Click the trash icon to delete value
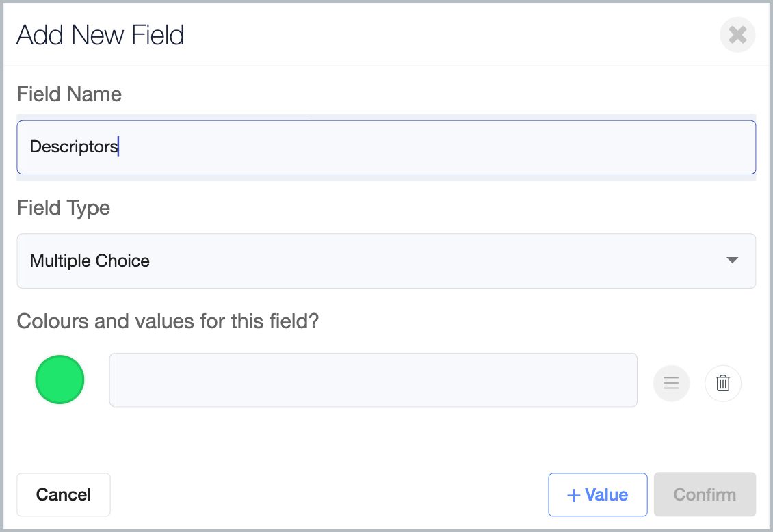Viewport: 773px width, 532px height. [x=723, y=383]
